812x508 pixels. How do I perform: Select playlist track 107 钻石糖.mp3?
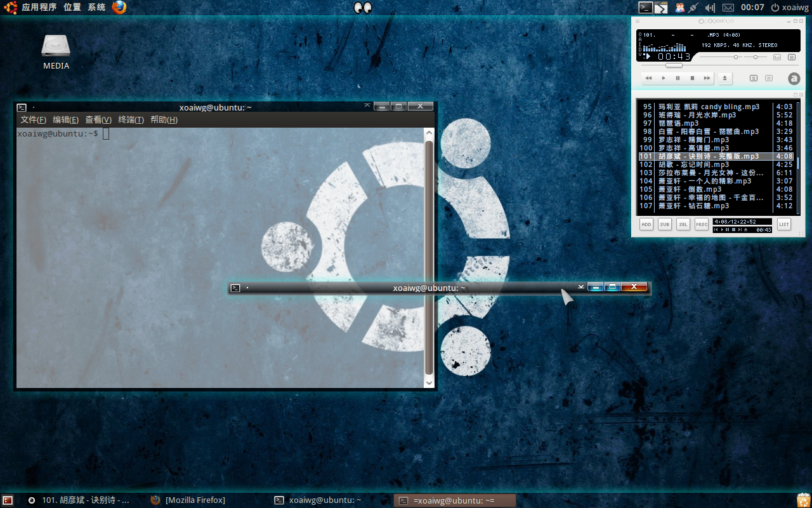[x=716, y=206]
